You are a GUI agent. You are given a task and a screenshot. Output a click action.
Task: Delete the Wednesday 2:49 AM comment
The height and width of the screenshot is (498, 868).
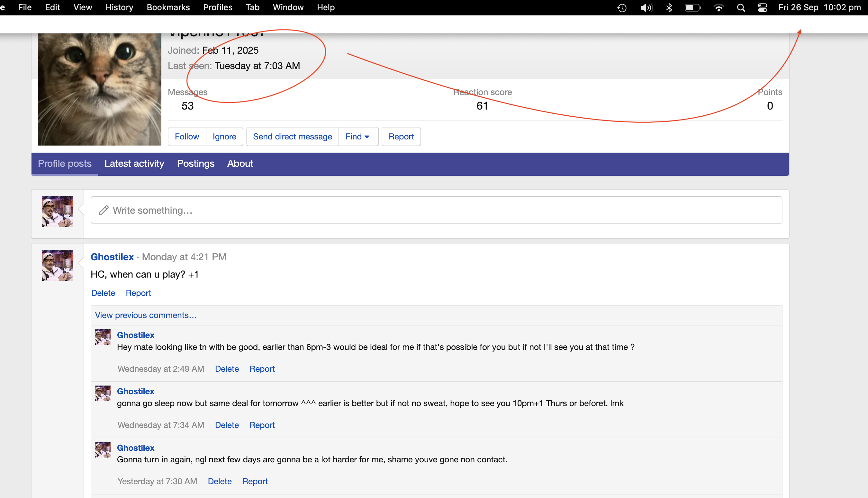pyautogui.click(x=227, y=369)
